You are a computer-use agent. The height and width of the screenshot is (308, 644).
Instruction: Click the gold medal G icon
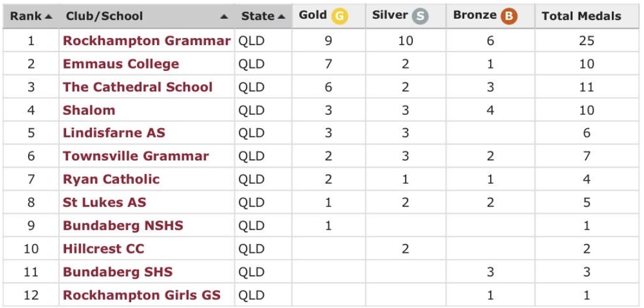pos(340,16)
